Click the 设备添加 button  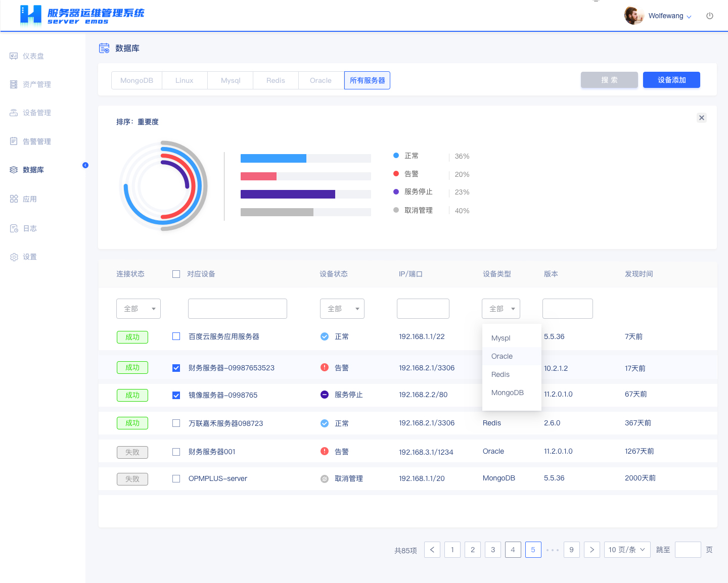[671, 80]
